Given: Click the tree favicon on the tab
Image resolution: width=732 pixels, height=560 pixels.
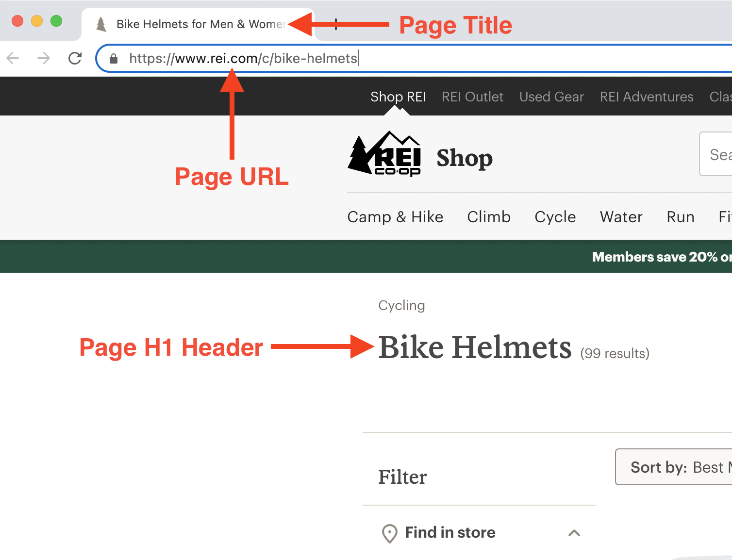Looking at the screenshot, I should [x=101, y=24].
